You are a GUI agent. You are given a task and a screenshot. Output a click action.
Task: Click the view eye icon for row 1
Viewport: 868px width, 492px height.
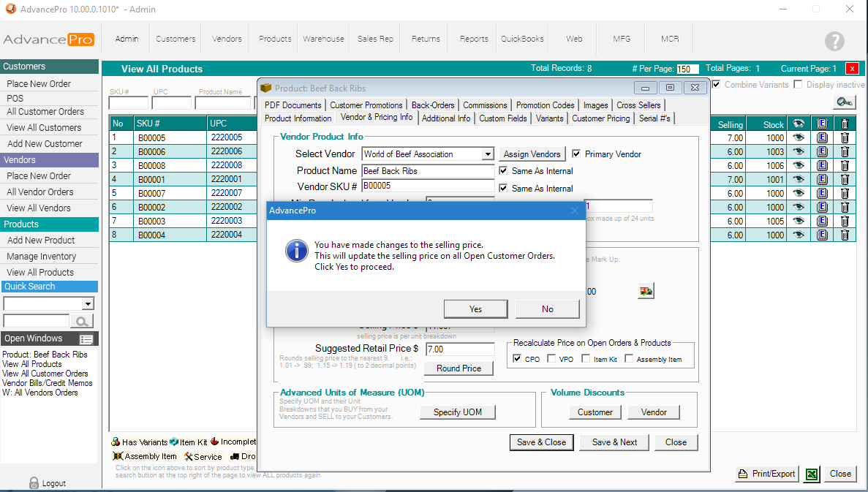(799, 137)
